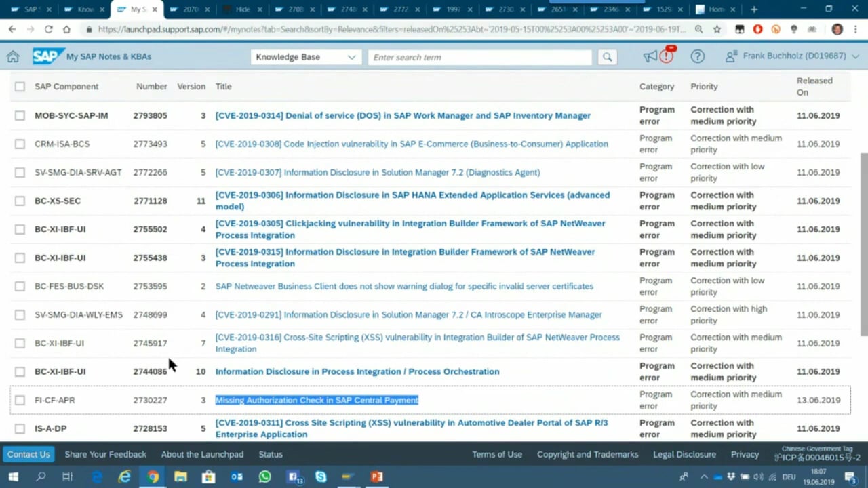Open a new browser tab

pos(754,9)
